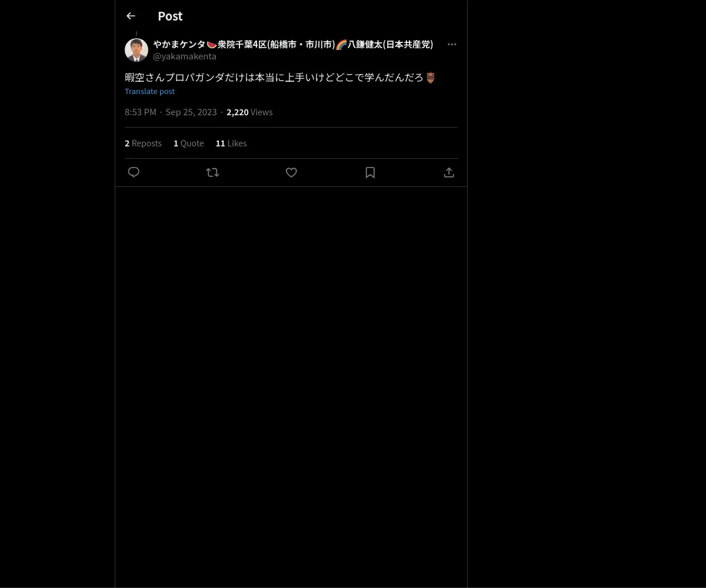Click the Sep 25, 2023 date
This screenshot has height=588, width=706.
tap(191, 112)
